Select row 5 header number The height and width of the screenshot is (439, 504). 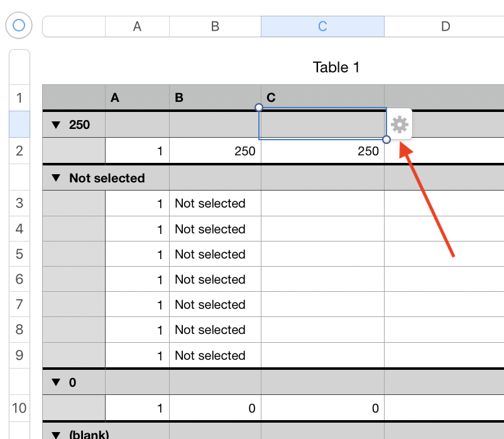pos(19,255)
